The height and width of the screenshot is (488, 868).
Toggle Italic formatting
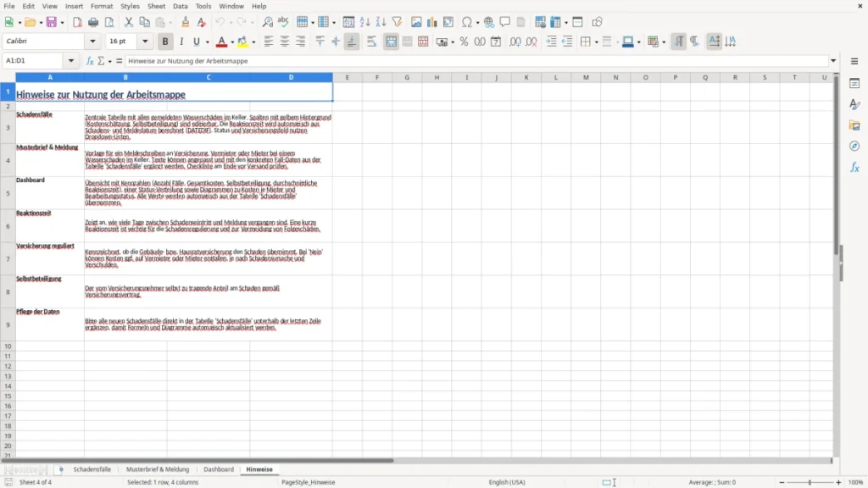pyautogui.click(x=181, y=42)
